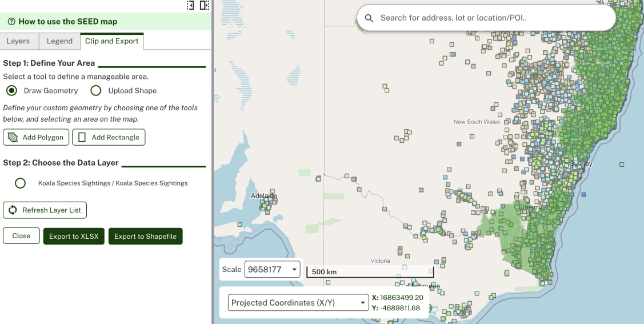Open the Clip and Export tab
The width and height of the screenshot is (644, 324).
pos(112,41)
